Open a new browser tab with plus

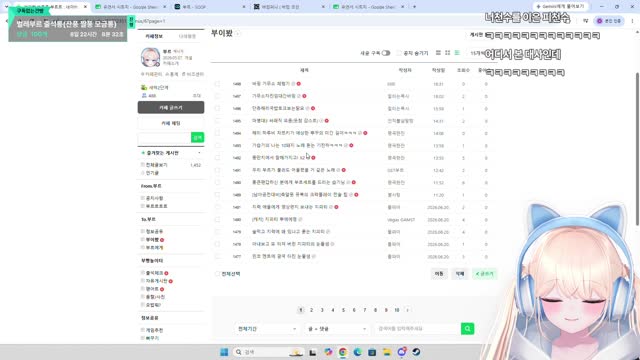tap(414, 7)
